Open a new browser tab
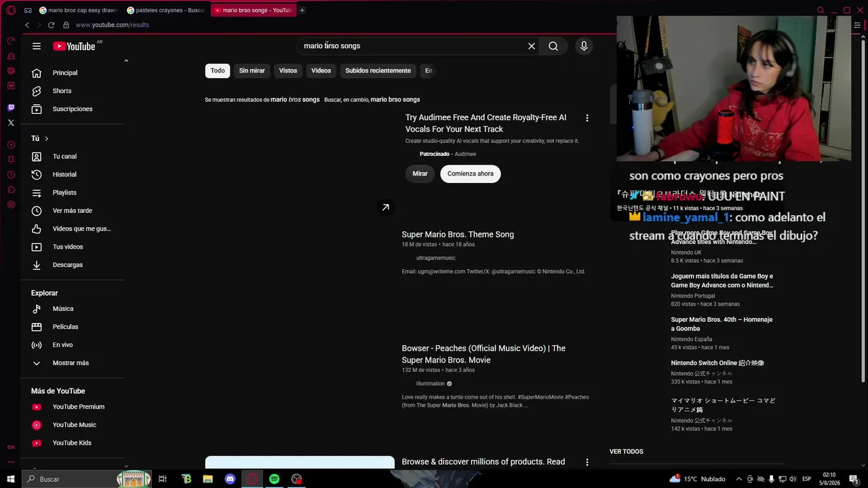The image size is (868, 488). pyautogui.click(x=302, y=10)
